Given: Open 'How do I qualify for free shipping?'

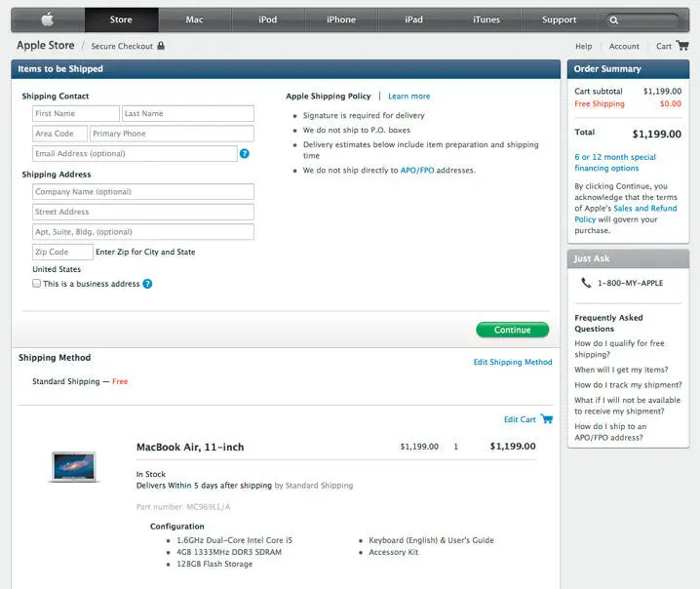Looking at the screenshot, I should tap(619, 349).
